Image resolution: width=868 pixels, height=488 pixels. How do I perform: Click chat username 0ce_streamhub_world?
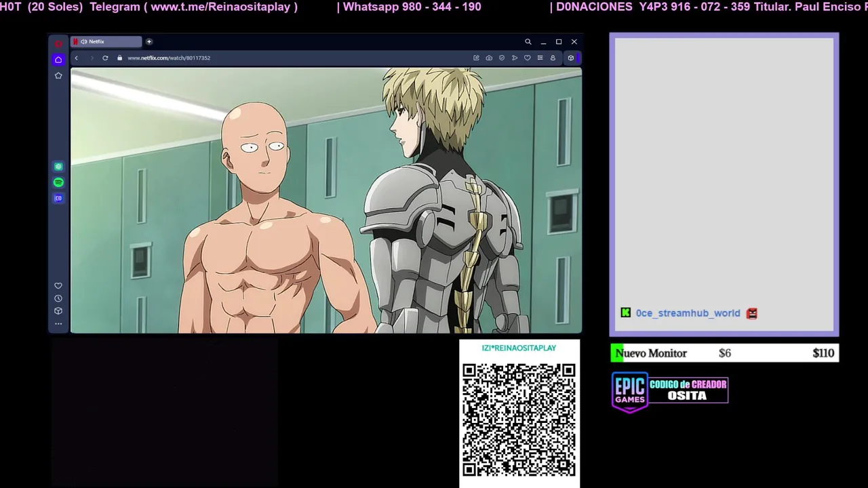pyautogui.click(x=688, y=313)
